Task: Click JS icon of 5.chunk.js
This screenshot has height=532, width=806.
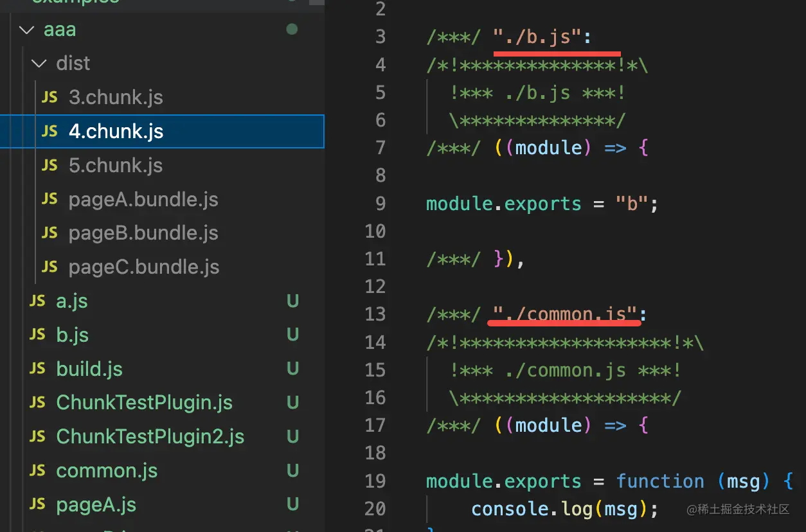Action: click(x=50, y=165)
